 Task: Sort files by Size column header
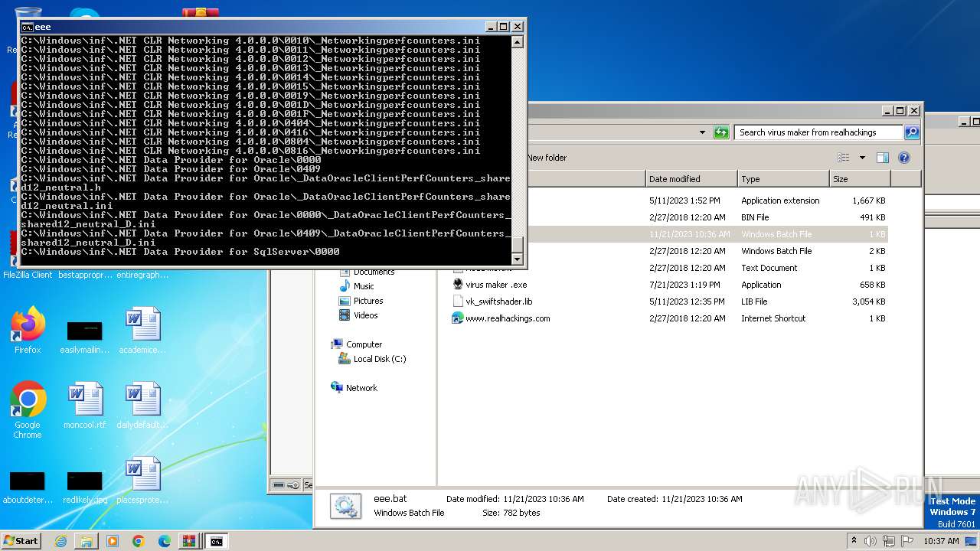(x=860, y=179)
